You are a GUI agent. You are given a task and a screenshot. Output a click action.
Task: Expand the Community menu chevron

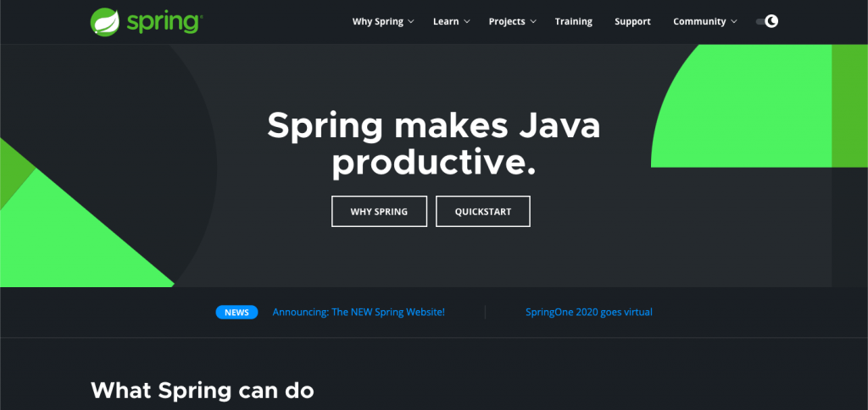(734, 21)
